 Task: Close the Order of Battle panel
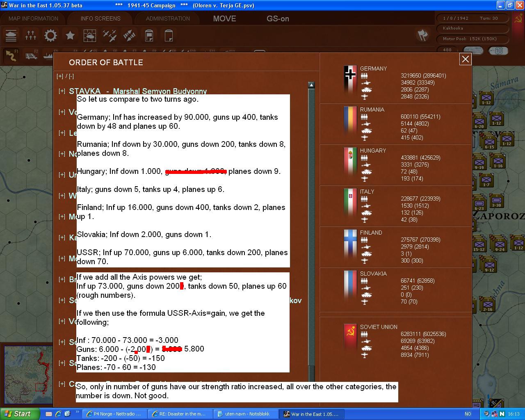465,59
